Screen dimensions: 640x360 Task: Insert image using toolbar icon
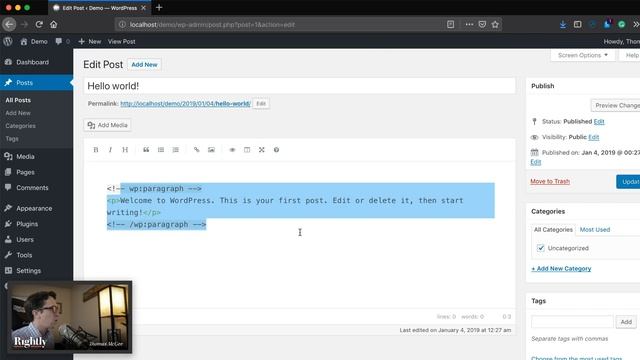211,150
